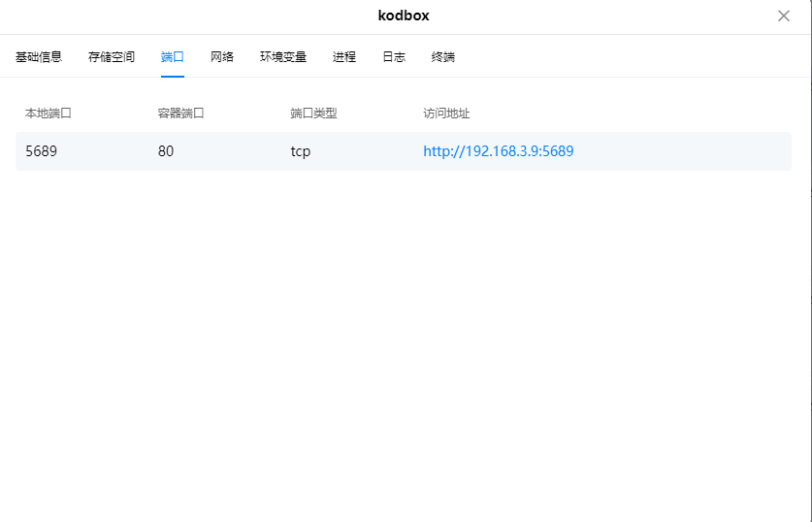Select the 端口 tab
The height and width of the screenshot is (522, 812).
point(173,57)
